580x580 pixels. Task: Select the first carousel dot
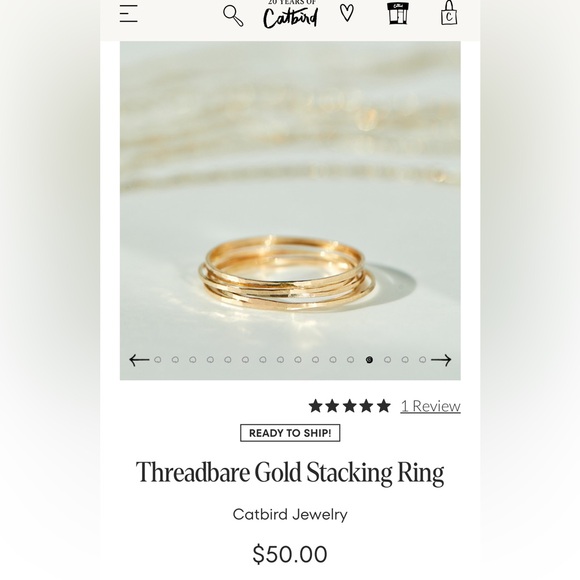(158, 360)
